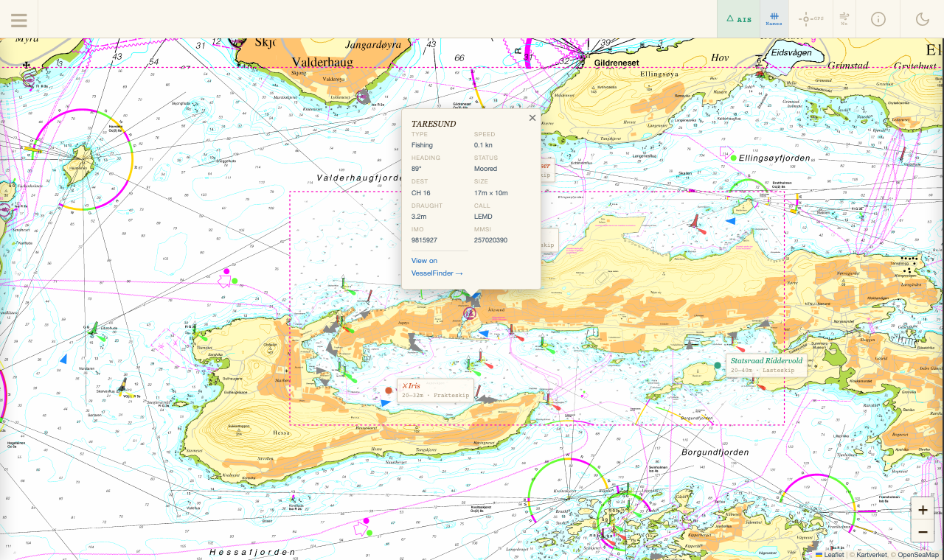Select the X Iris vessel label

pyautogui.click(x=435, y=391)
